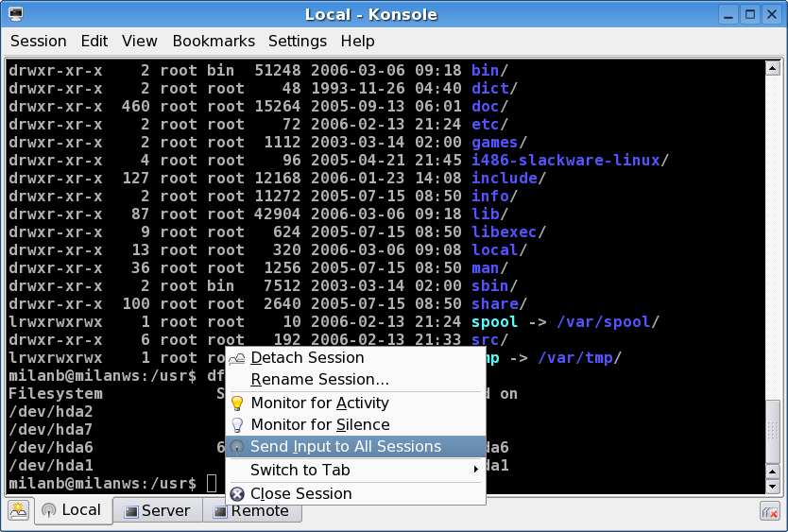Image resolution: width=788 pixels, height=532 pixels.
Task: Click the Detach Session icon in context menu
Action: tap(237, 358)
